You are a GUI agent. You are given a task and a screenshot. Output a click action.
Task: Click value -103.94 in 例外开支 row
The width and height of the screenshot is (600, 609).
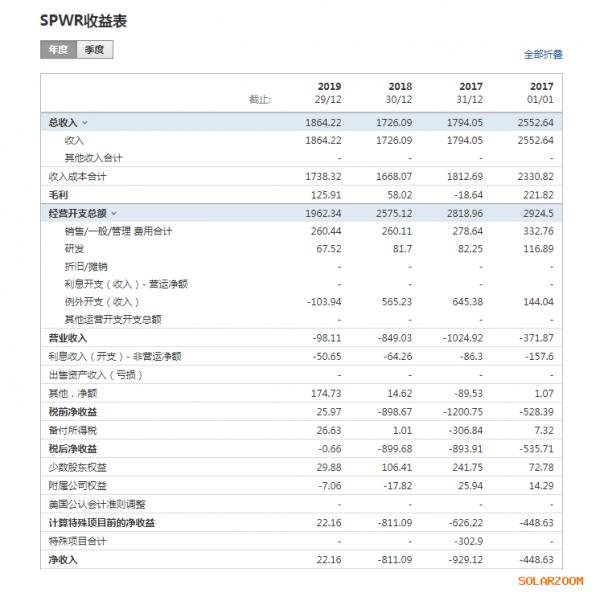[x=324, y=302]
